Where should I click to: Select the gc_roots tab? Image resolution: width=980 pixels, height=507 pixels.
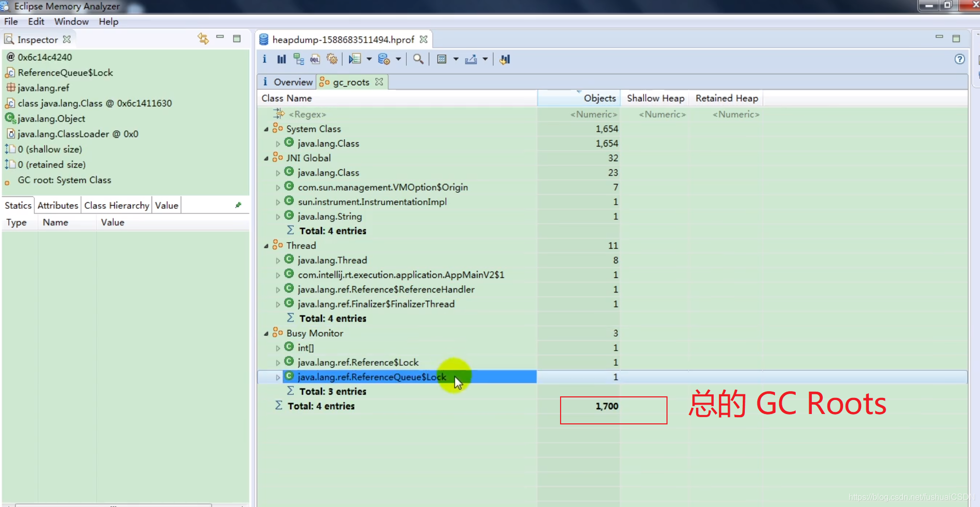click(x=351, y=82)
